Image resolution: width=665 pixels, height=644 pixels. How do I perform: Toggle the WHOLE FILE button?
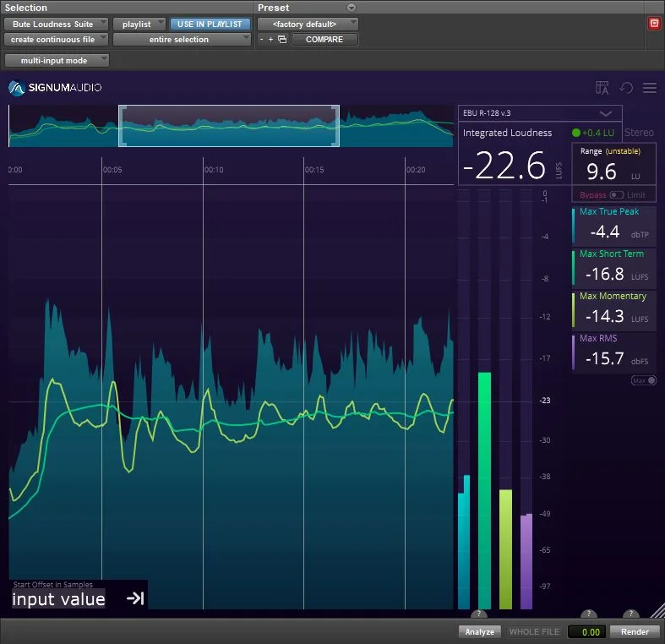(x=534, y=631)
